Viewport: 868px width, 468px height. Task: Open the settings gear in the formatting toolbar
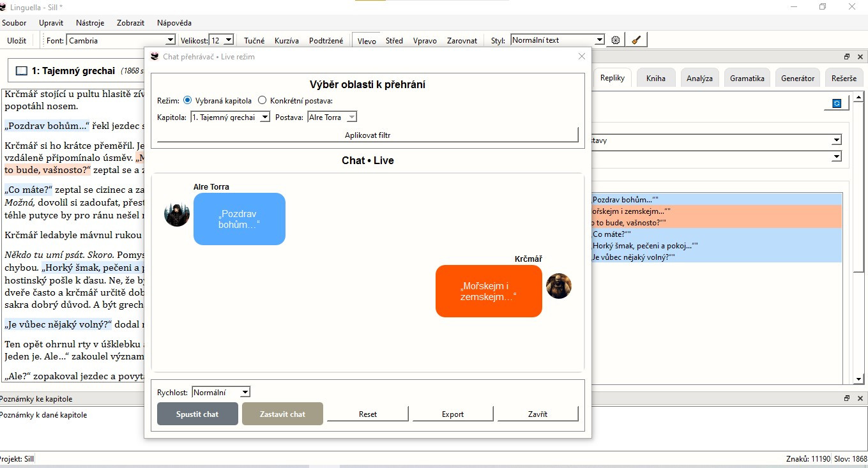pyautogui.click(x=616, y=40)
